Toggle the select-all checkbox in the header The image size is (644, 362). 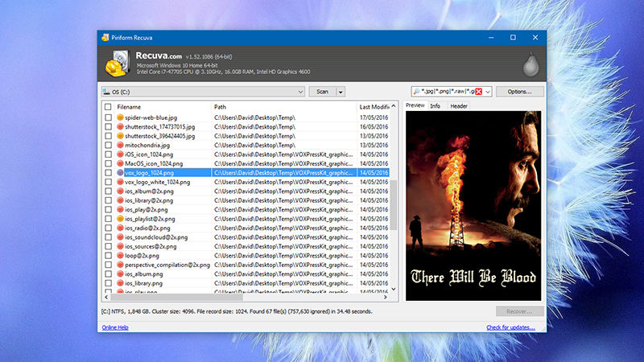(109, 106)
